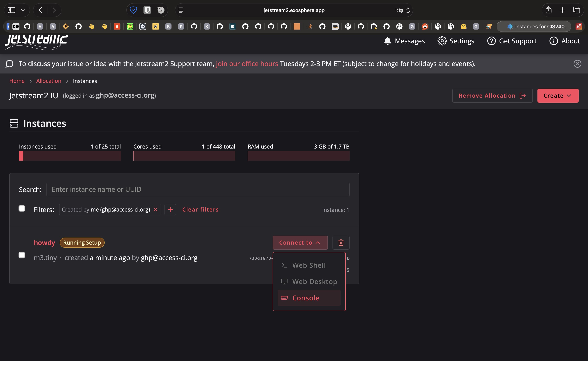Click the Remove Allocation button

tap(492, 96)
